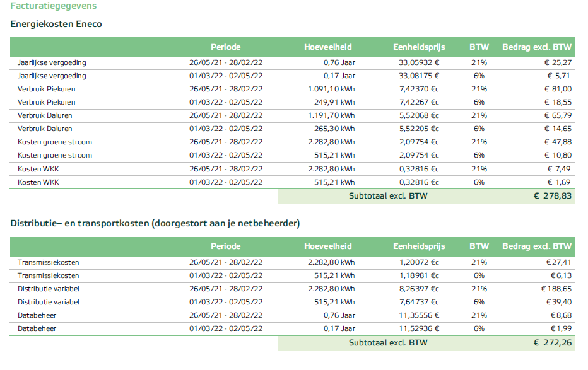Click the 1.191,70 kWh Daluren quantity
Screen dimensions: 588x370
point(331,115)
